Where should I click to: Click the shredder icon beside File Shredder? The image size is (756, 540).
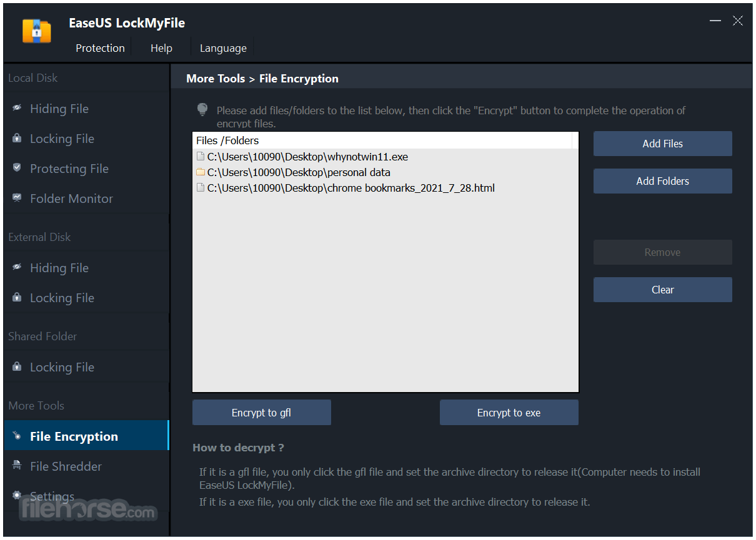17,466
